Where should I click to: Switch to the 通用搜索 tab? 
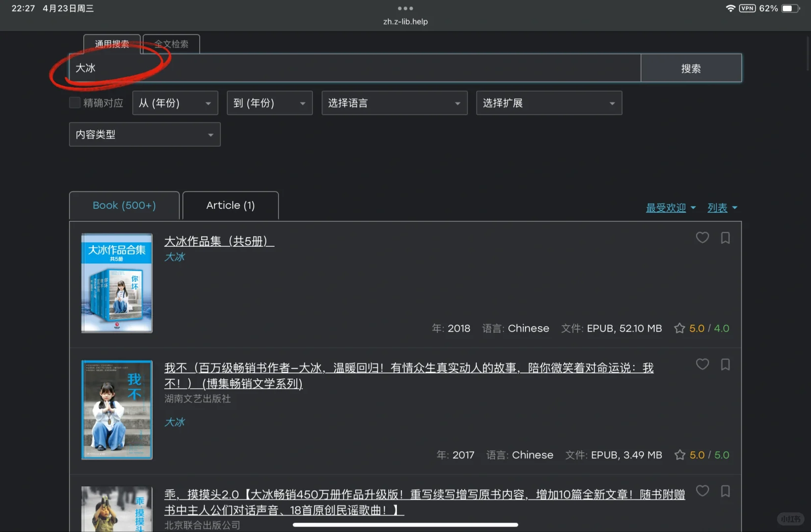point(112,44)
